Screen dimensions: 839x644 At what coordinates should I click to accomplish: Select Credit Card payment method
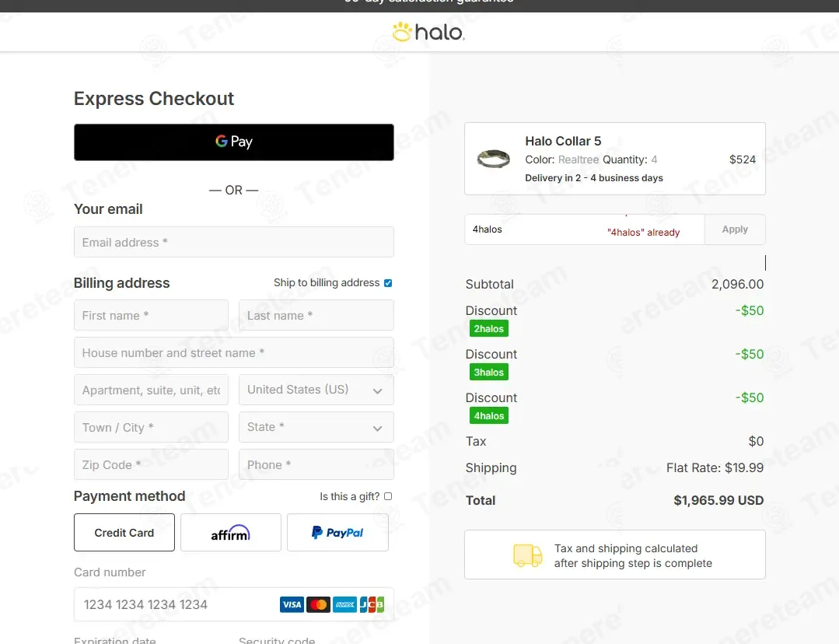coord(124,533)
